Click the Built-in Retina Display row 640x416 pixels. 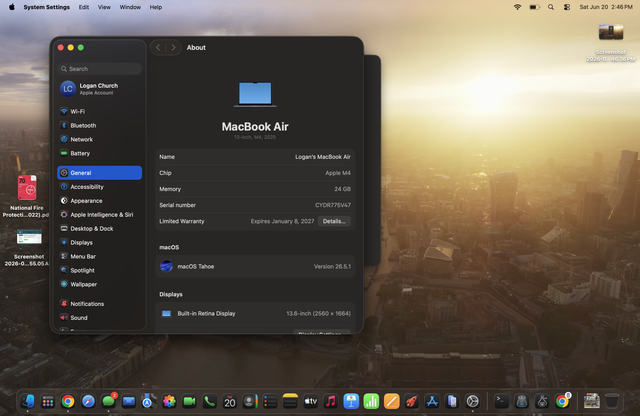pos(255,313)
